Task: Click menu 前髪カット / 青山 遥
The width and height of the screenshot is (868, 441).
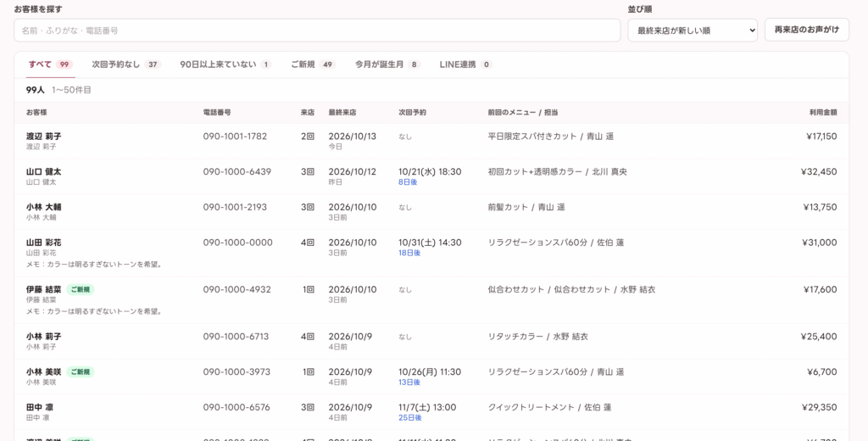Action: coord(526,207)
